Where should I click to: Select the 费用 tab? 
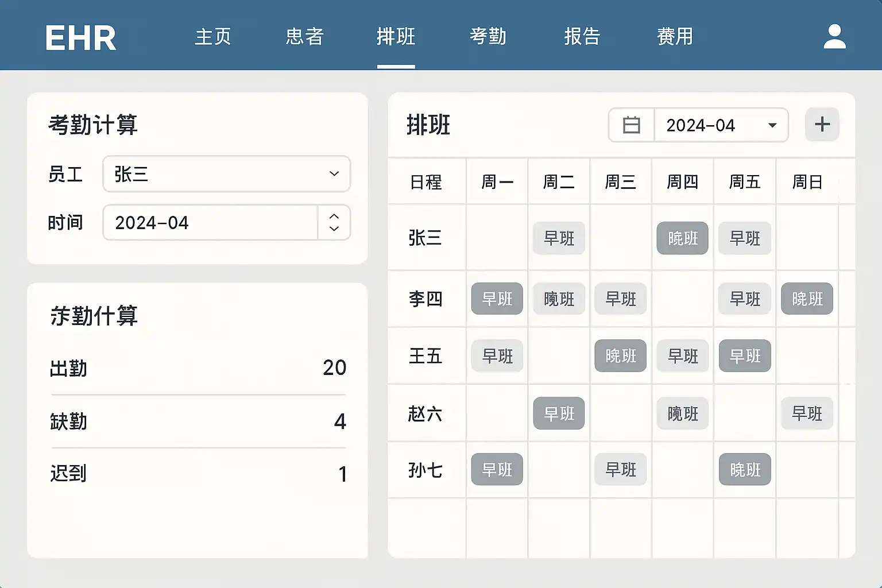pyautogui.click(x=675, y=37)
